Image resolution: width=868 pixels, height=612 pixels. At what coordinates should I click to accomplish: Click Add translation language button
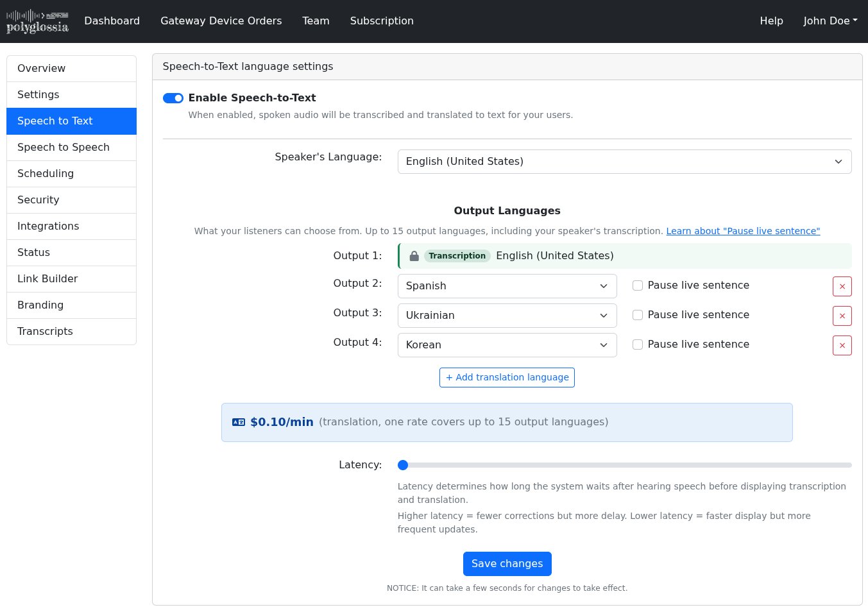[x=507, y=377]
